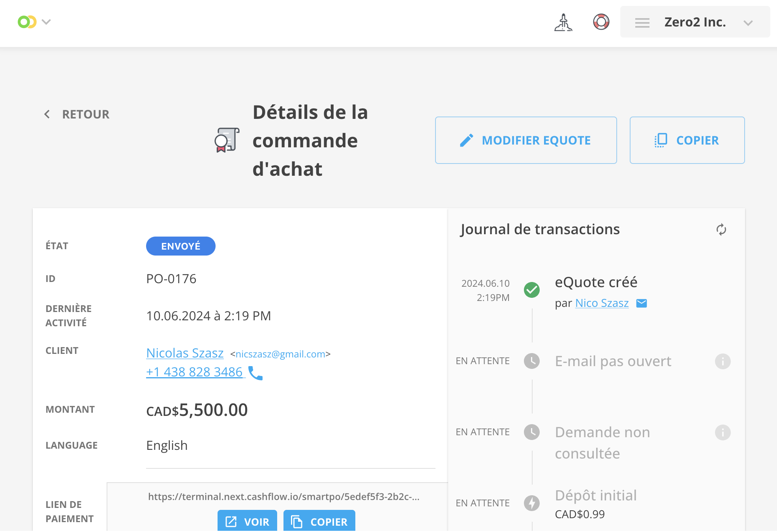Click the purchase order certificate icon
Screen dimensions: 777x532
coord(227,140)
